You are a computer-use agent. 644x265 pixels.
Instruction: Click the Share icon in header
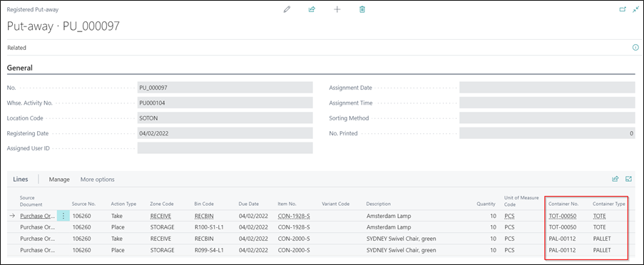coord(312,9)
